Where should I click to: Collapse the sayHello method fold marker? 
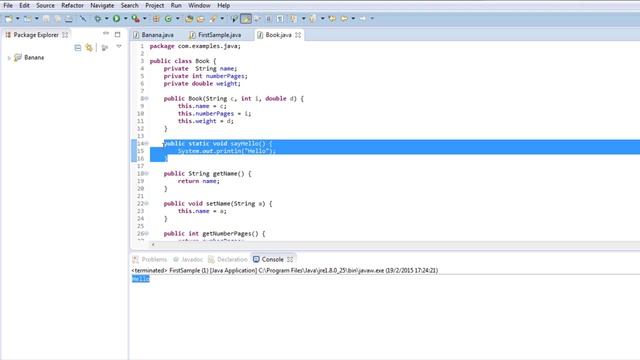pyautogui.click(x=146, y=143)
